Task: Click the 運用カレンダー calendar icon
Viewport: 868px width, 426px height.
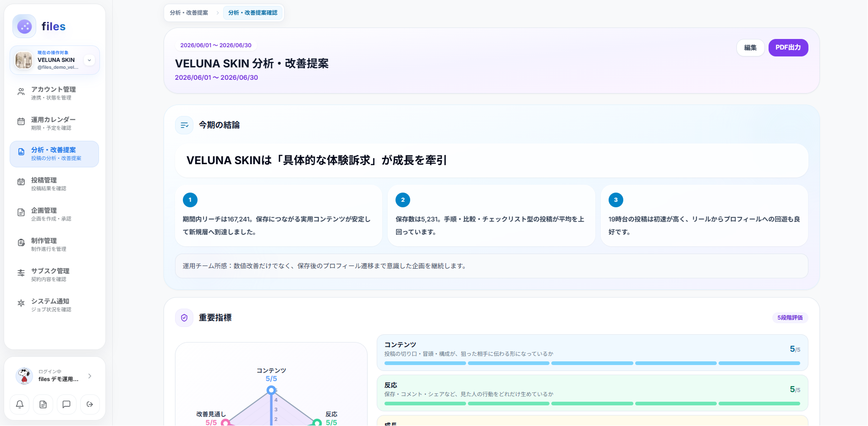Action: pyautogui.click(x=21, y=122)
